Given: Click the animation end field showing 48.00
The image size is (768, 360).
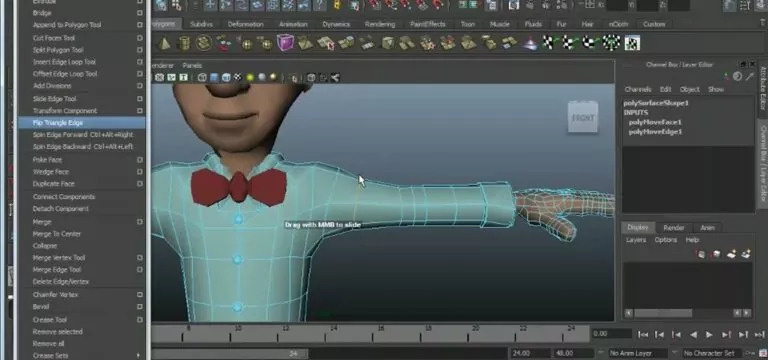Looking at the screenshot, I should coord(573,353).
